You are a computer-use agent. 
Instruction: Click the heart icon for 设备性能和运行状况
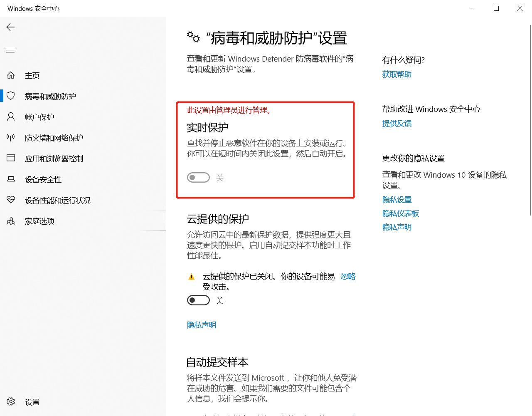(11, 200)
